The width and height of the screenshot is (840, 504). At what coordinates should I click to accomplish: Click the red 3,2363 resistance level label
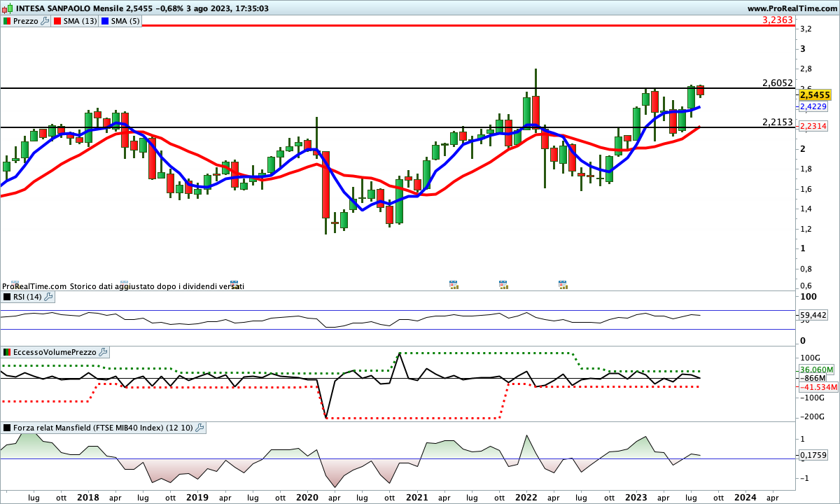click(x=778, y=20)
